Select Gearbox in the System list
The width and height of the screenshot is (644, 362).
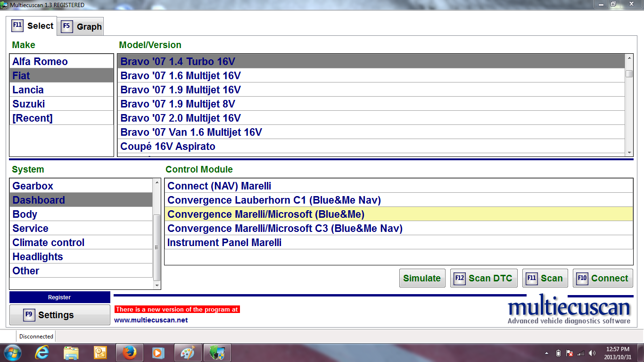click(81, 186)
